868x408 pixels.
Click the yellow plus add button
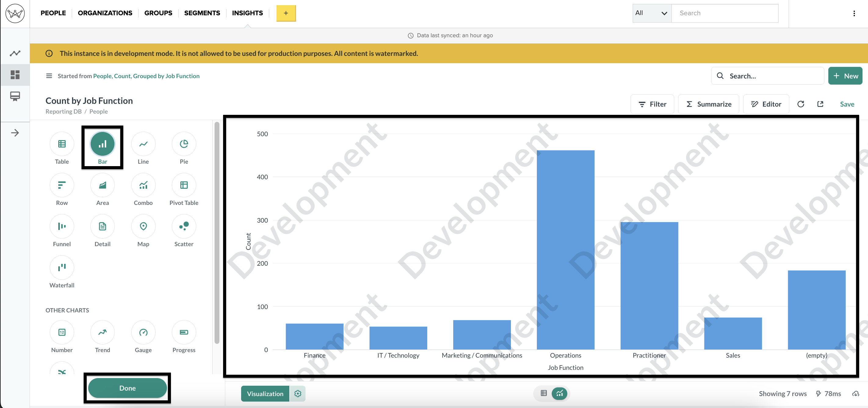click(x=286, y=13)
